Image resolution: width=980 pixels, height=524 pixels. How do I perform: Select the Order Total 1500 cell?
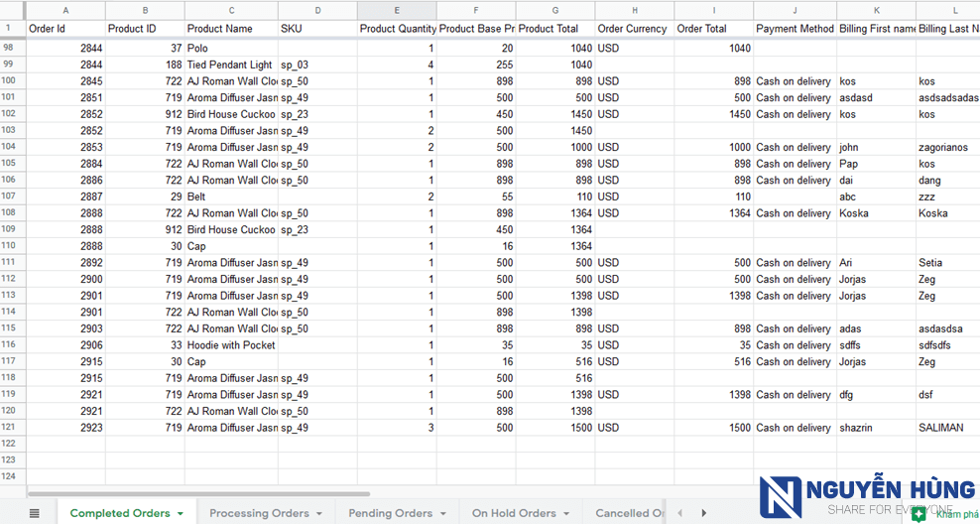coord(714,428)
